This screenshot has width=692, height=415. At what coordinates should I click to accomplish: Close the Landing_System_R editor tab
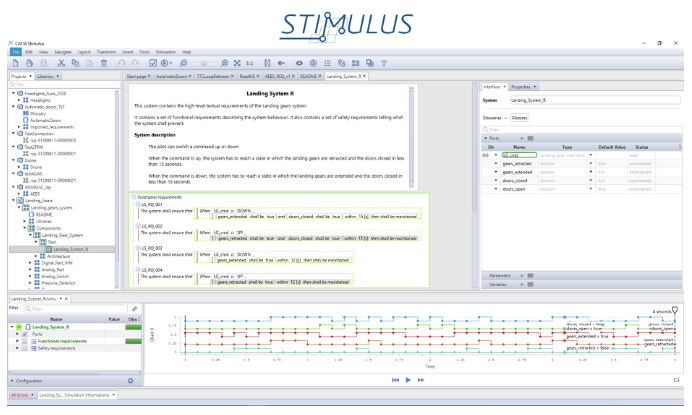(365, 76)
